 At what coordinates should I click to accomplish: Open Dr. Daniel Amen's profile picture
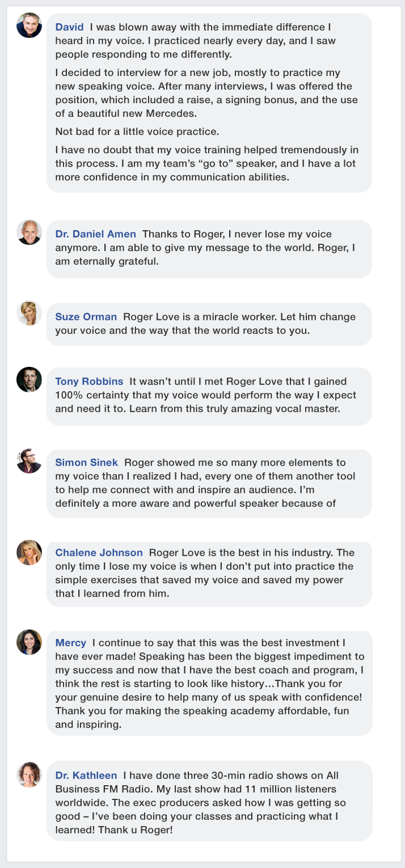29,232
